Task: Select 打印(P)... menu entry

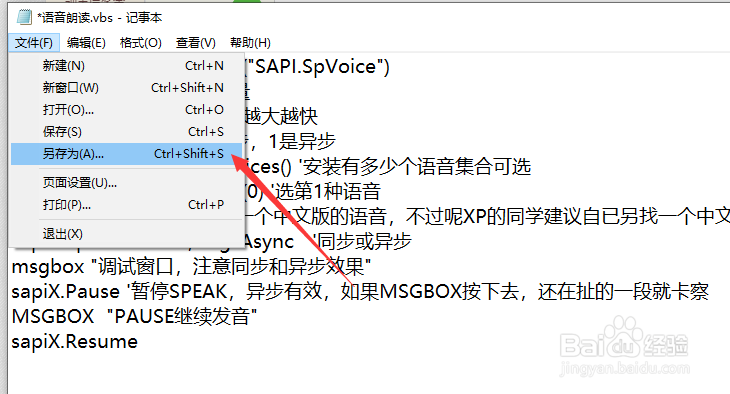Action: [x=127, y=204]
